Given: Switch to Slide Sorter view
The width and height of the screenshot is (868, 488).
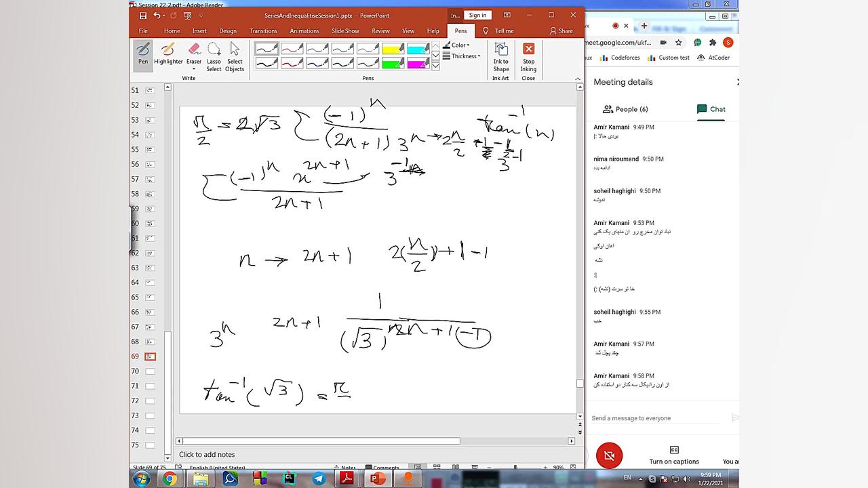Looking at the screenshot, I should 437,467.
